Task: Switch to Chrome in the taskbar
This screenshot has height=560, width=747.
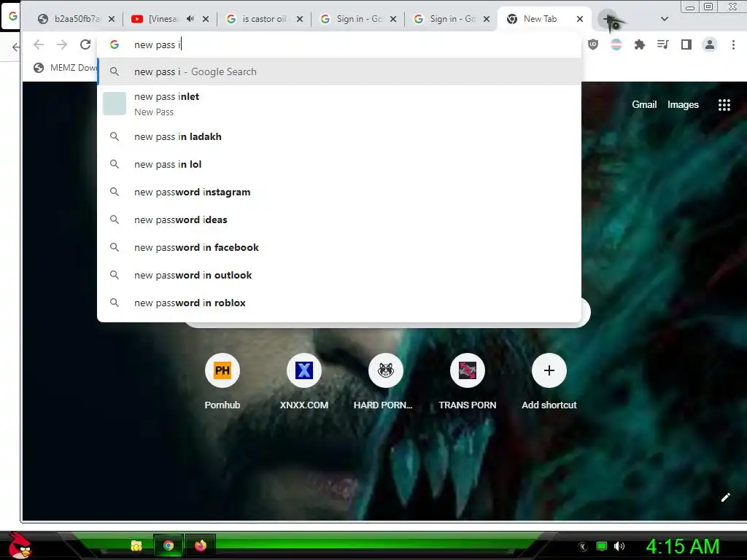Action: coord(169,545)
